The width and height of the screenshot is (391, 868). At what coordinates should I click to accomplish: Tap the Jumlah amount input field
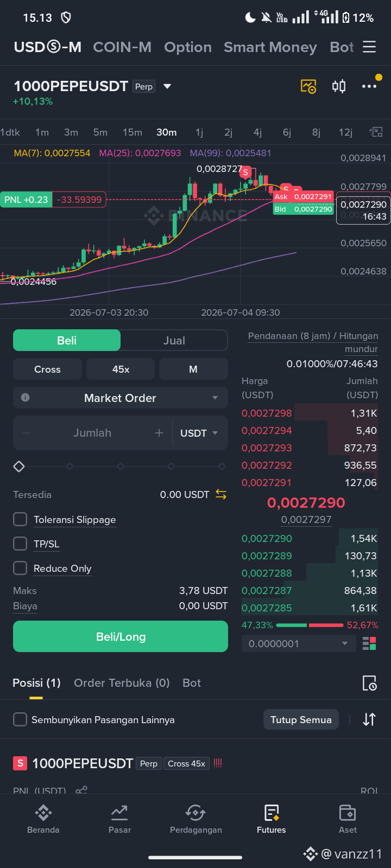point(92,433)
